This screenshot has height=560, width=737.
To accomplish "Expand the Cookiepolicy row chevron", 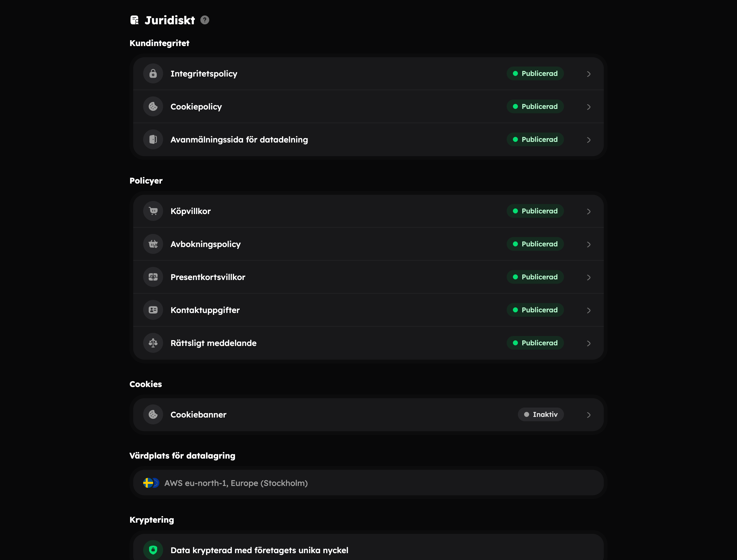I will [589, 107].
